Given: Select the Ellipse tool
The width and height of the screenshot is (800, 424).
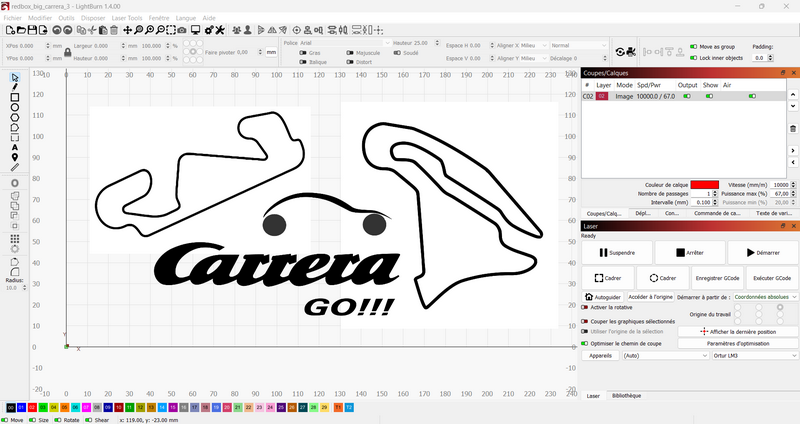Looking at the screenshot, I should click(x=15, y=107).
